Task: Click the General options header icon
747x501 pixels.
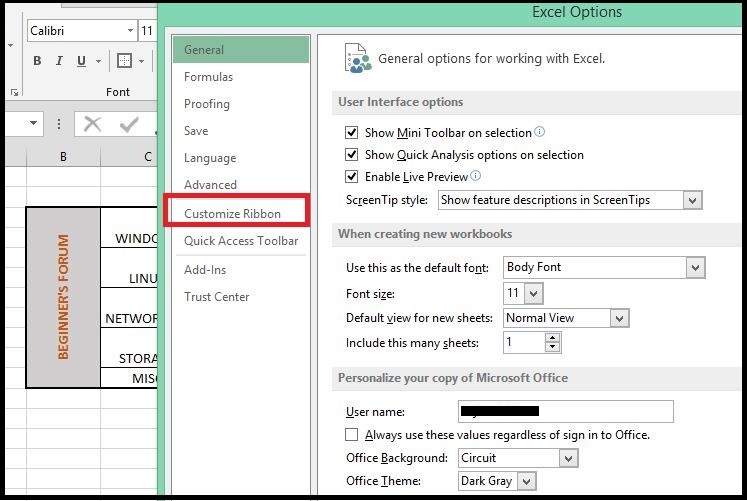Action: (358, 58)
